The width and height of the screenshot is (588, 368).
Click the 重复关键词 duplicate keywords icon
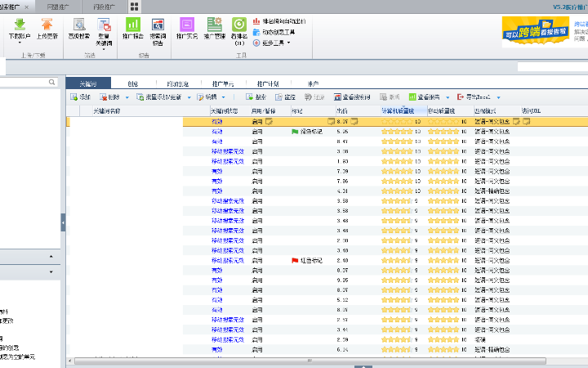[x=104, y=25]
